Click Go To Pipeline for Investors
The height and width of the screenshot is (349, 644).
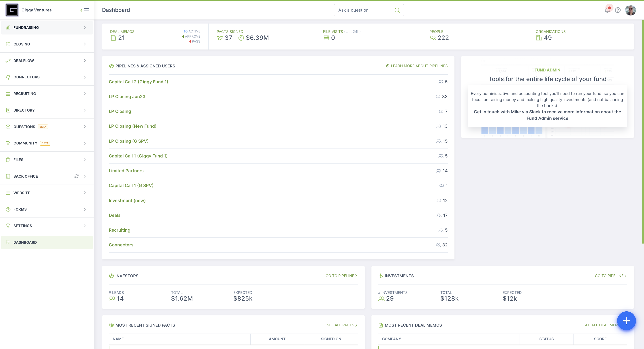coord(341,276)
